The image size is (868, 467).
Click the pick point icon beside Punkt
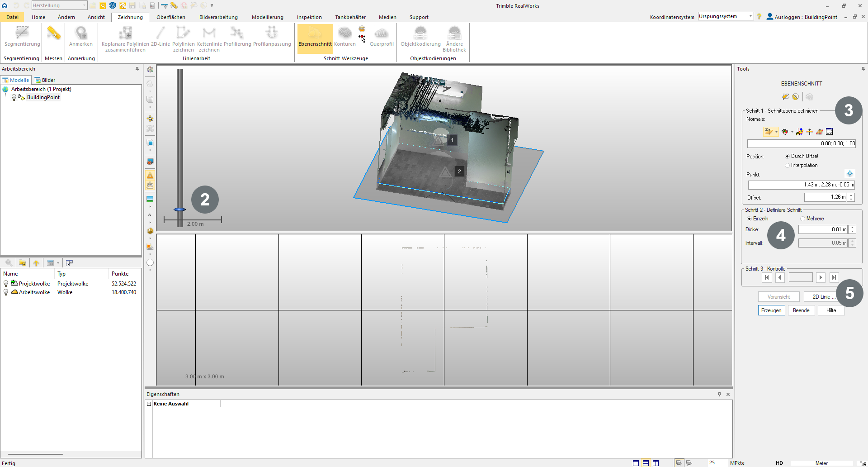(x=850, y=174)
